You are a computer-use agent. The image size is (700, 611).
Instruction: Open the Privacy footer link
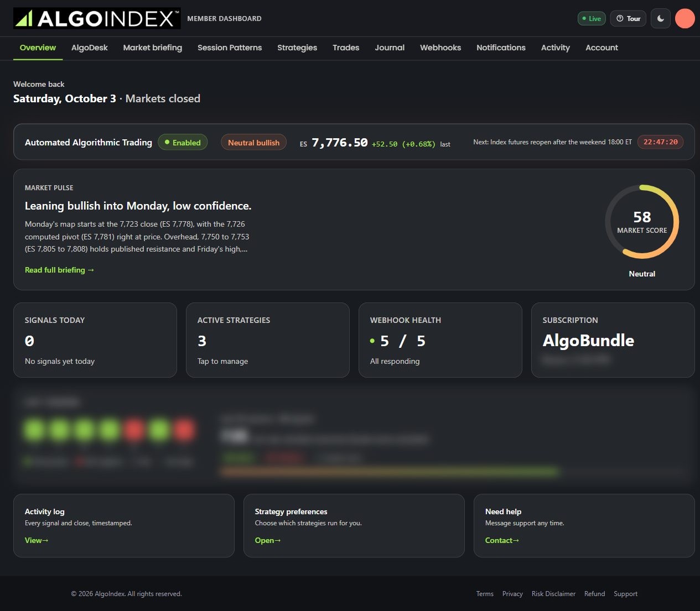(x=512, y=594)
